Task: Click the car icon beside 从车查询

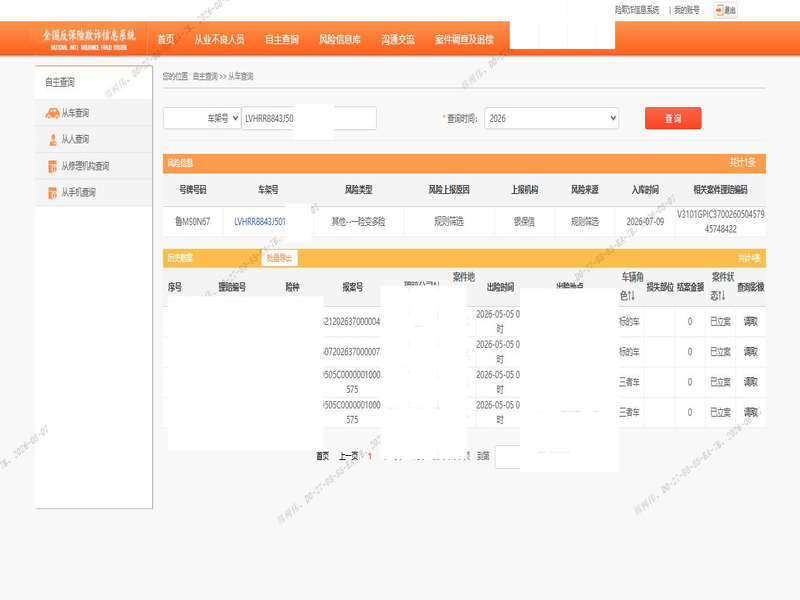Action: 53,113
